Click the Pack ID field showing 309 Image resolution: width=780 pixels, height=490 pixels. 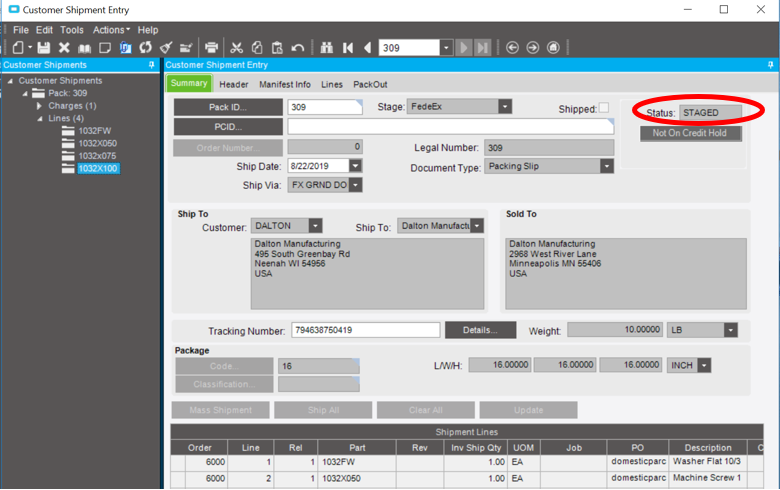point(325,107)
